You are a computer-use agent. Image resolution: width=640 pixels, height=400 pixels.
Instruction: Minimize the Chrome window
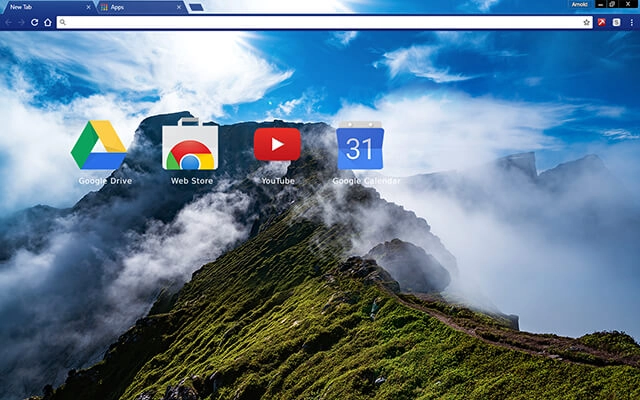600,4
